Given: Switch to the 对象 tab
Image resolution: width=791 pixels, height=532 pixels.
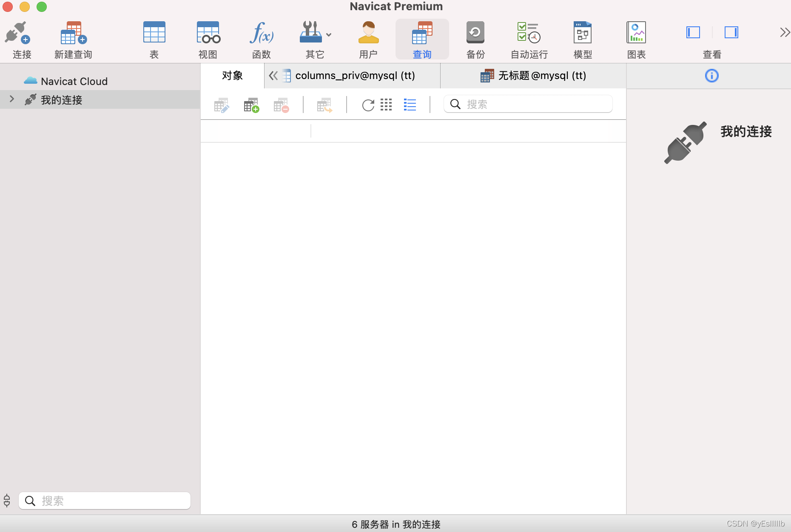Looking at the screenshot, I should tap(232, 76).
